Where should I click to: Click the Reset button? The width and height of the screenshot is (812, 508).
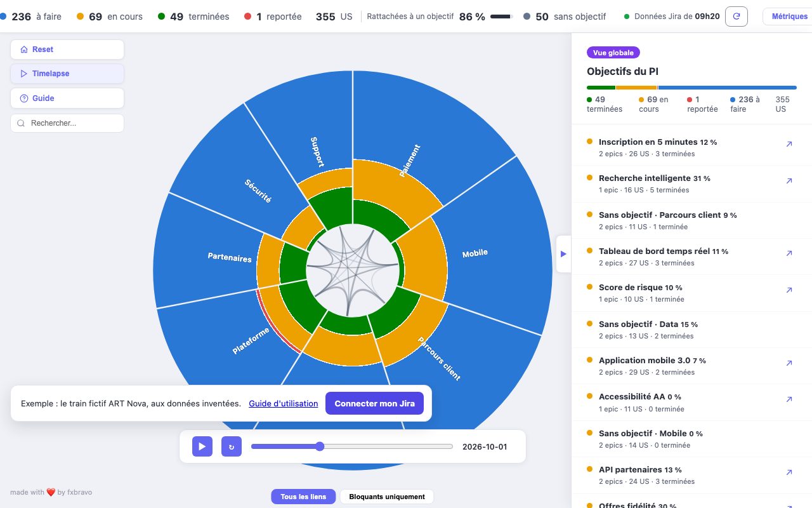67,50
